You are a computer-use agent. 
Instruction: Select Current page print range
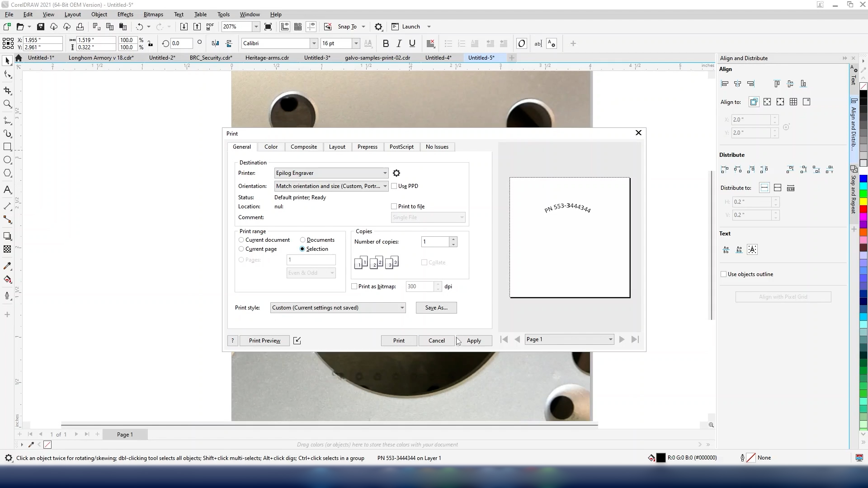tap(241, 249)
